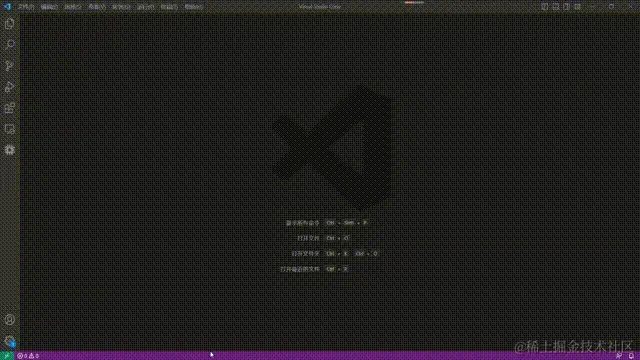Open the 转到 (Go) menu
This screenshot has height=360, width=640.
(121, 7)
